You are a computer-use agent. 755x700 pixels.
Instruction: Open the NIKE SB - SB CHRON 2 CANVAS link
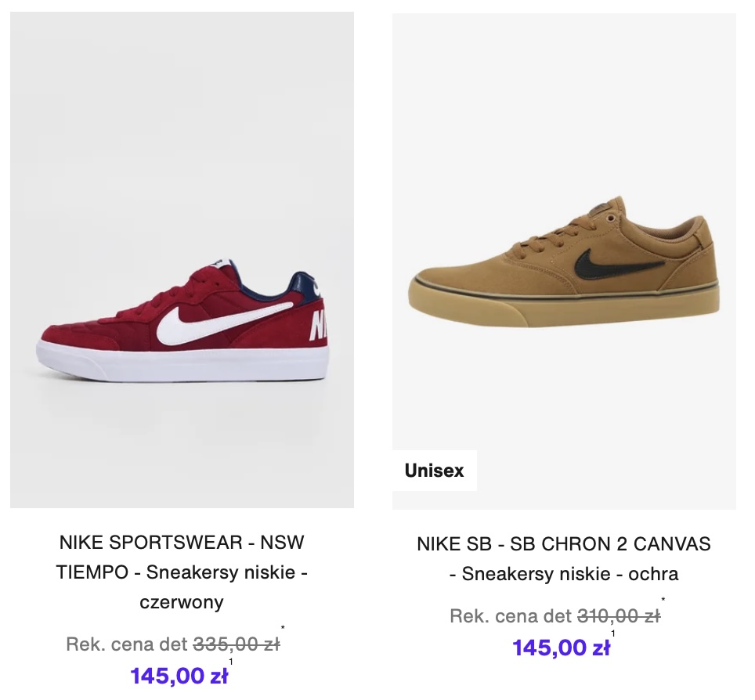(564, 544)
